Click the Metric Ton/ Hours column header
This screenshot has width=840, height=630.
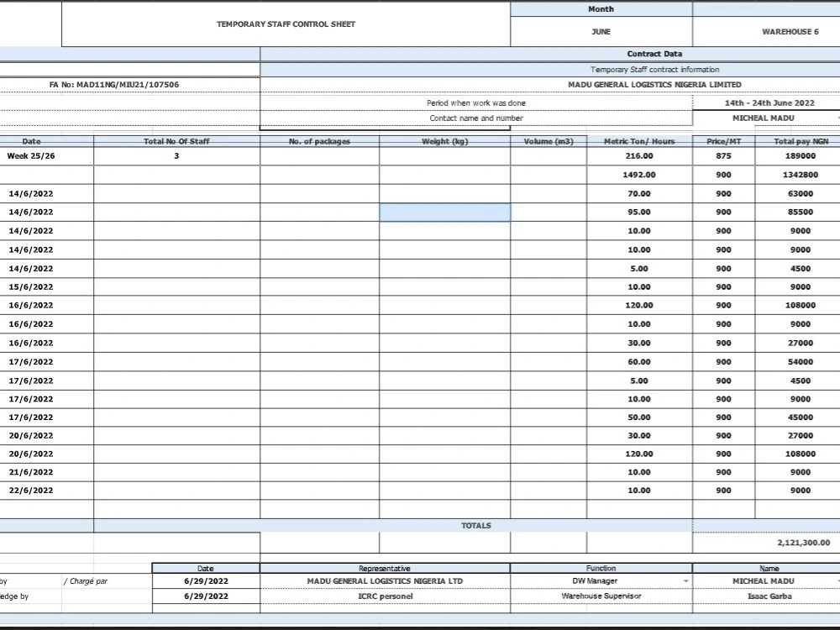pyautogui.click(x=639, y=141)
